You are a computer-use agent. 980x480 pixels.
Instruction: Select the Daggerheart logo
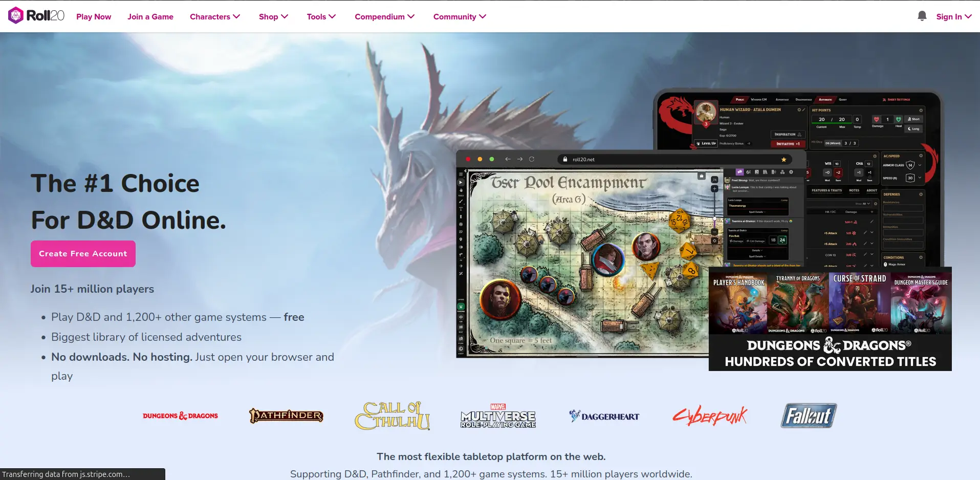[x=604, y=416]
